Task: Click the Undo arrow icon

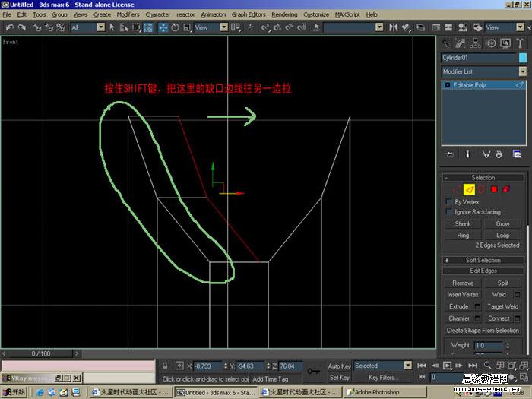Action: tap(9, 27)
